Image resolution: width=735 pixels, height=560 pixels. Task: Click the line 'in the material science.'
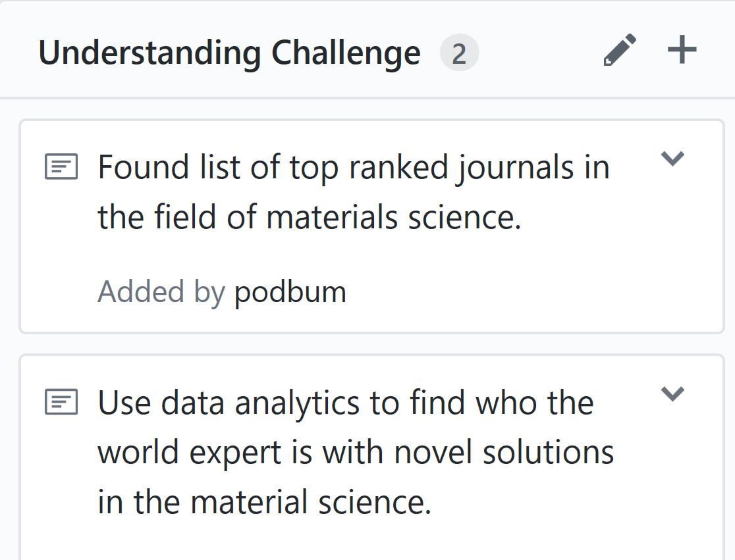pos(264,501)
